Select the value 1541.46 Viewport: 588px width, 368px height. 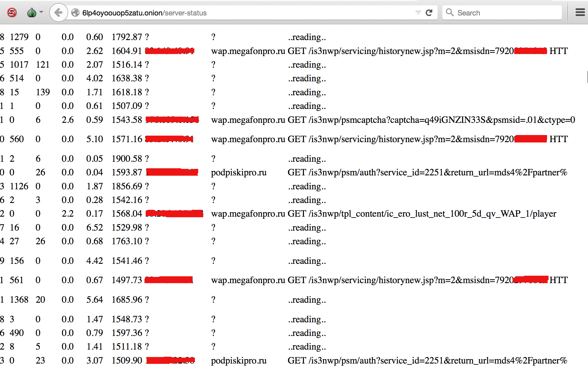click(x=127, y=261)
